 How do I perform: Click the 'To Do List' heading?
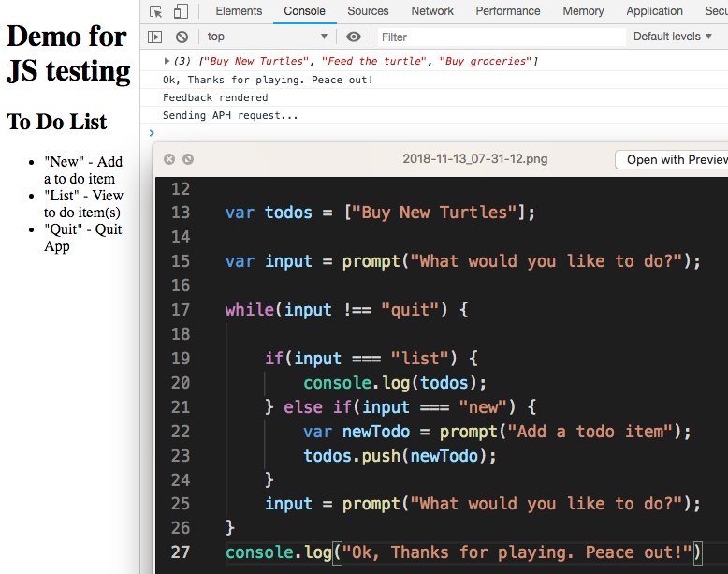(x=57, y=122)
